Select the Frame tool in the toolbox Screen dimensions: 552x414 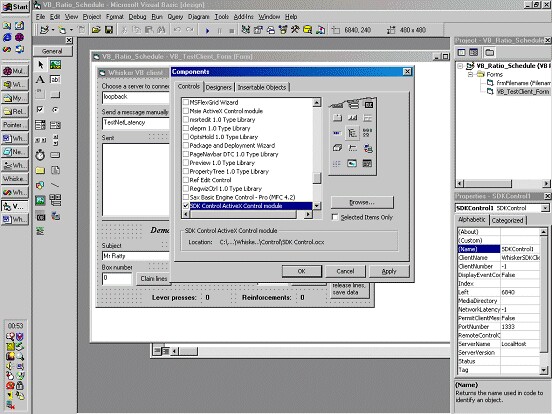tap(40, 95)
